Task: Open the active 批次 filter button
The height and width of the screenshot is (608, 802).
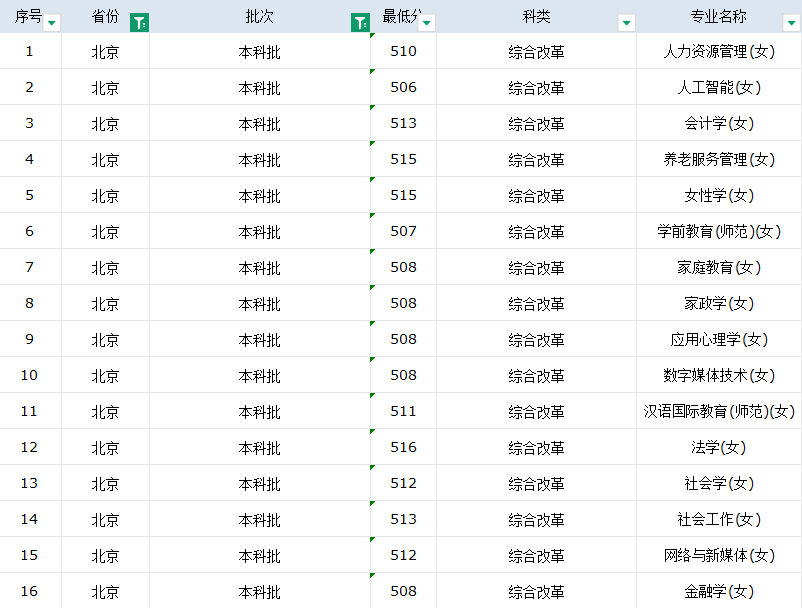Action: [x=360, y=23]
